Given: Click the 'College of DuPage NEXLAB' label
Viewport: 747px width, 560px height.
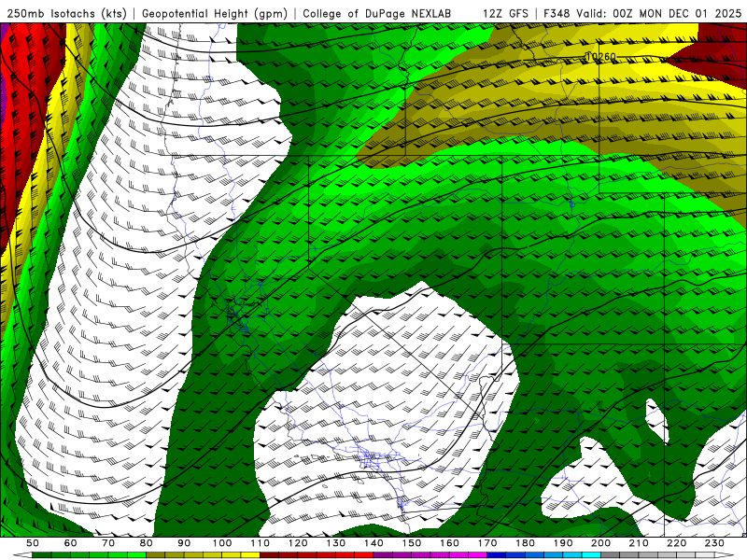Looking at the screenshot, I should (x=376, y=13).
